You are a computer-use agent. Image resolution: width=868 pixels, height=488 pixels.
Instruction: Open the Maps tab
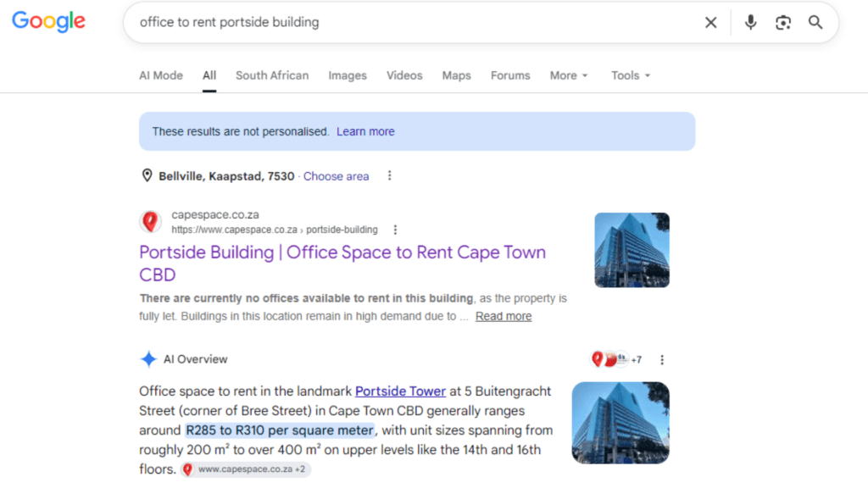point(456,75)
